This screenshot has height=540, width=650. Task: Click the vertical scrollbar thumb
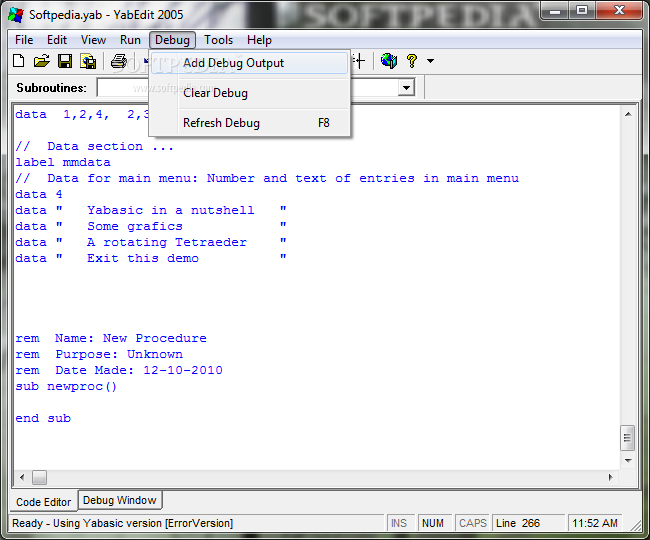627,438
